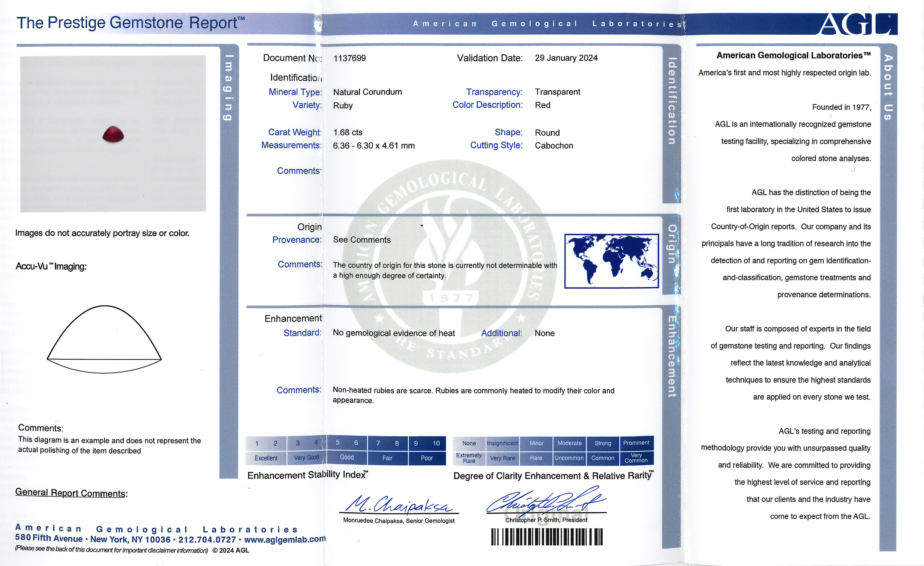The height and width of the screenshot is (566, 924).
Task: Click the None clarity enhancement cell
Action: 469,443
